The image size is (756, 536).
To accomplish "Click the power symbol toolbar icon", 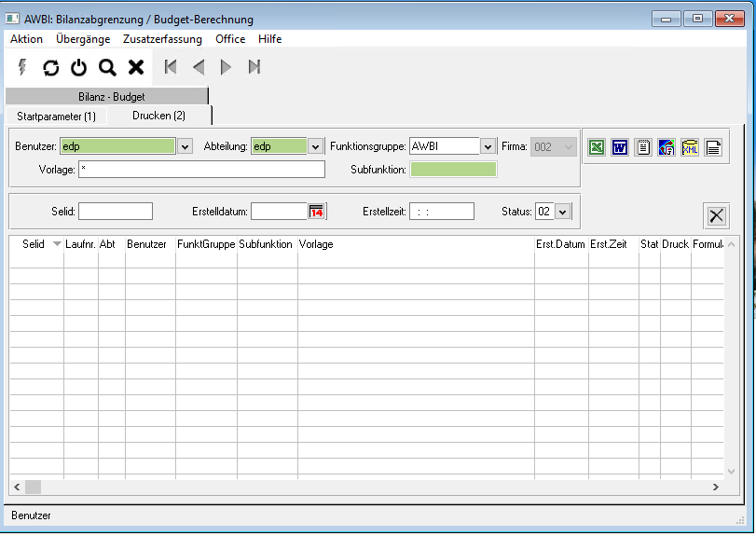I will (79, 67).
